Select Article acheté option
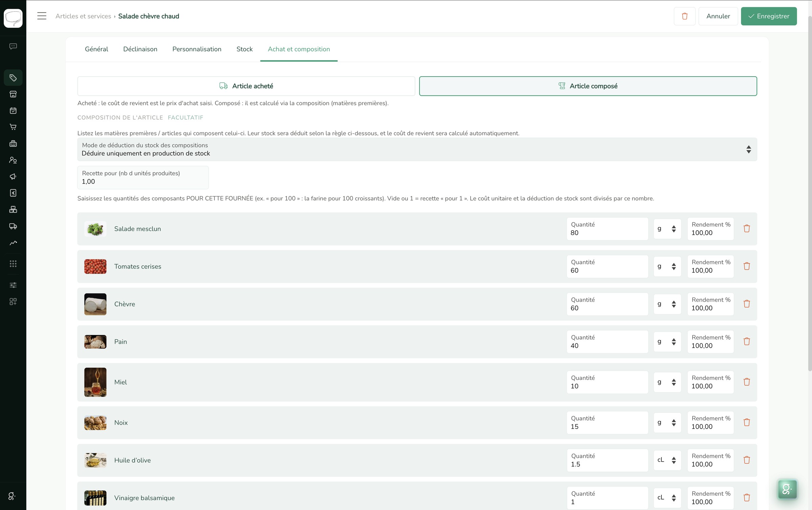The width and height of the screenshot is (812, 510). point(246,86)
